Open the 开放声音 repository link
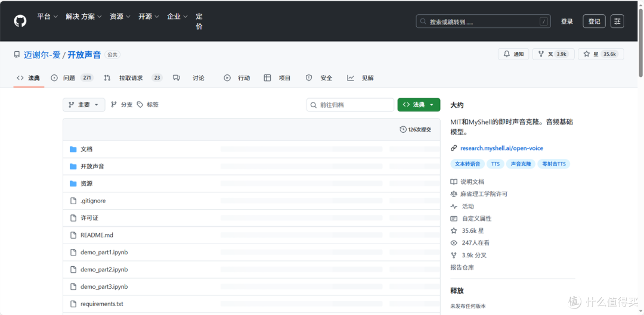Viewport: 644px width, 315px height. [x=84, y=55]
